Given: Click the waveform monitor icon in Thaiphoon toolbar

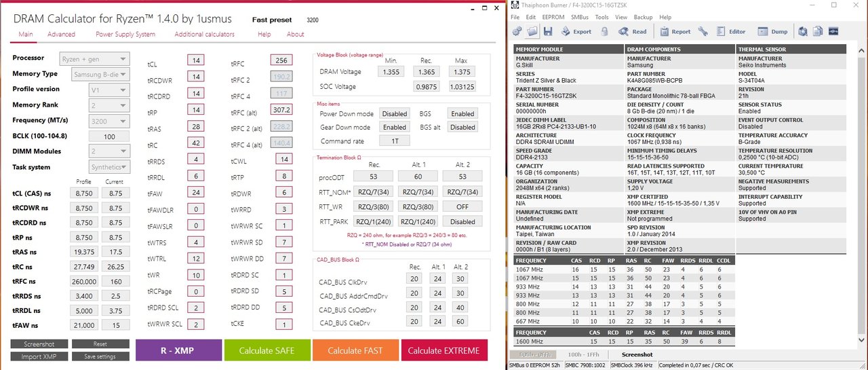Looking at the screenshot, I should click(x=833, y=31).
